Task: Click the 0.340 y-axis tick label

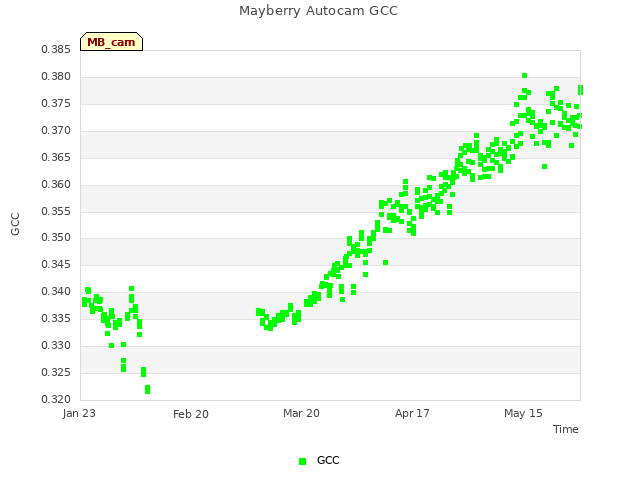Action: coord(56,291)
